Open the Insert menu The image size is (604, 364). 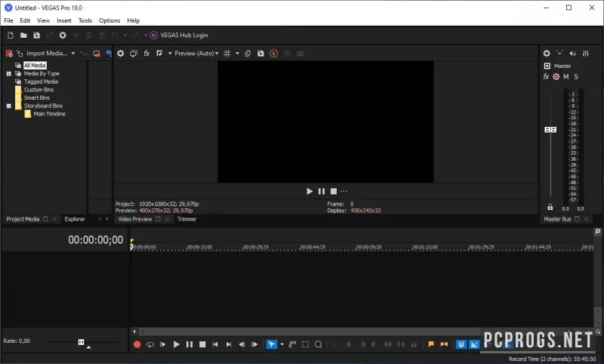[x=64, y=20]
